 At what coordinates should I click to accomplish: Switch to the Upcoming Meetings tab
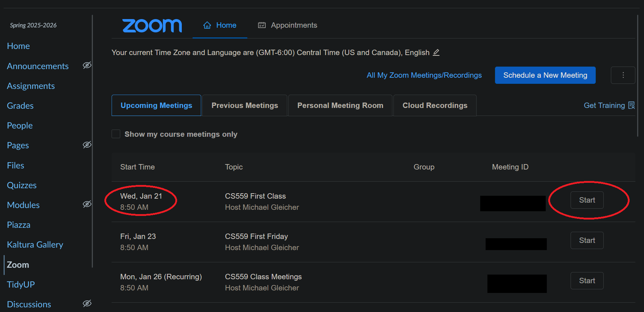156,105
